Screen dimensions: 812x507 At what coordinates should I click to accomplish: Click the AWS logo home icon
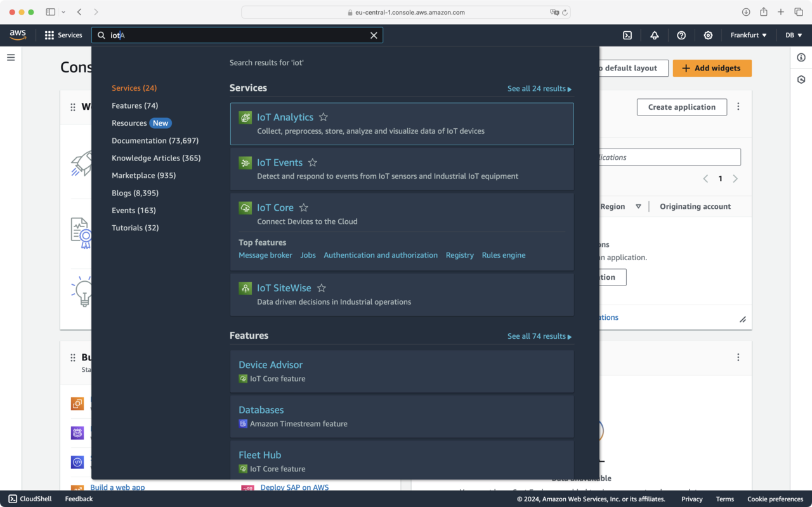click(x=18, y=35)
